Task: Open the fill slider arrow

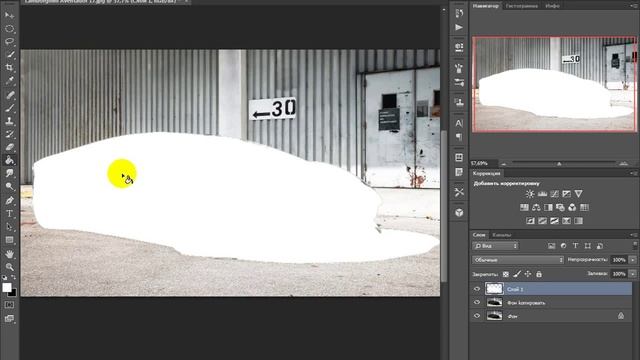Action: click(633, 274)
